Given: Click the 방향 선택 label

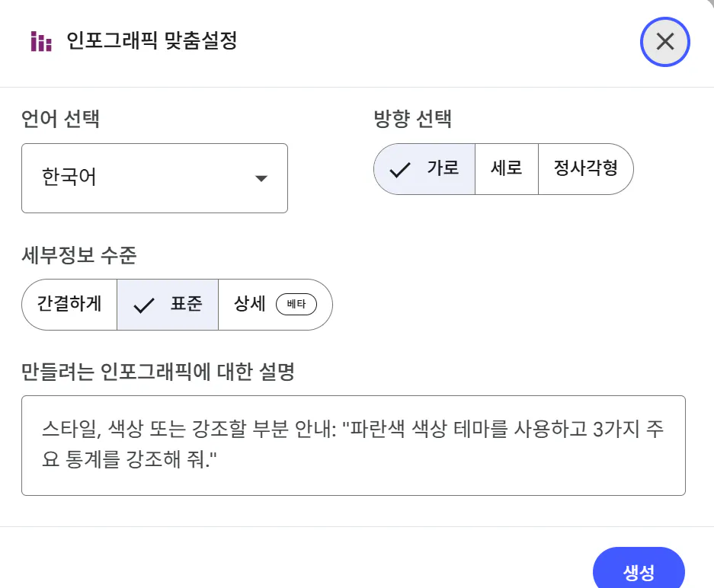Looking at the screenshot, I should tap(412, 119).
